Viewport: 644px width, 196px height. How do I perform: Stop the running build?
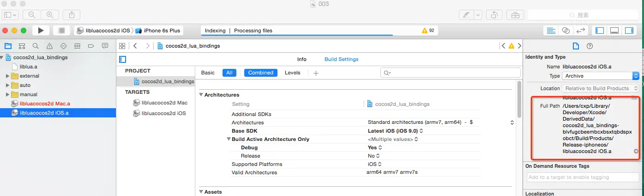pyautogui.click(x=61, y=31)
